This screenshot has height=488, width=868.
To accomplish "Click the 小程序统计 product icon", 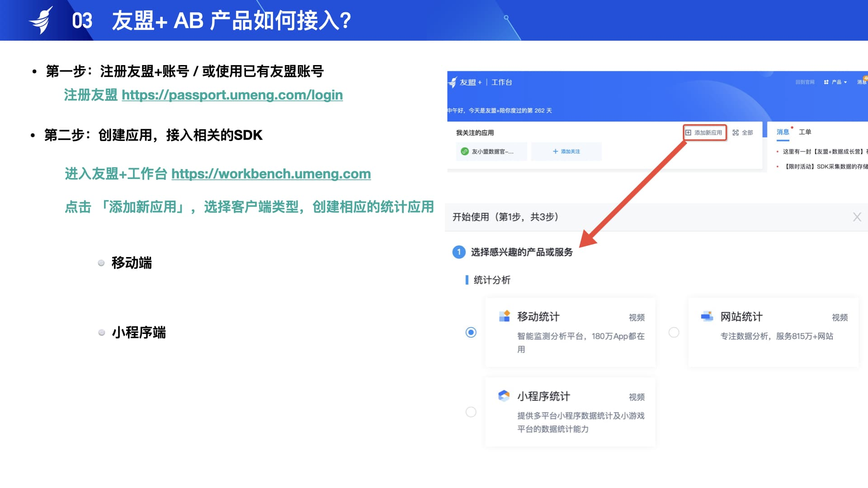I will (x=504, y=396).
